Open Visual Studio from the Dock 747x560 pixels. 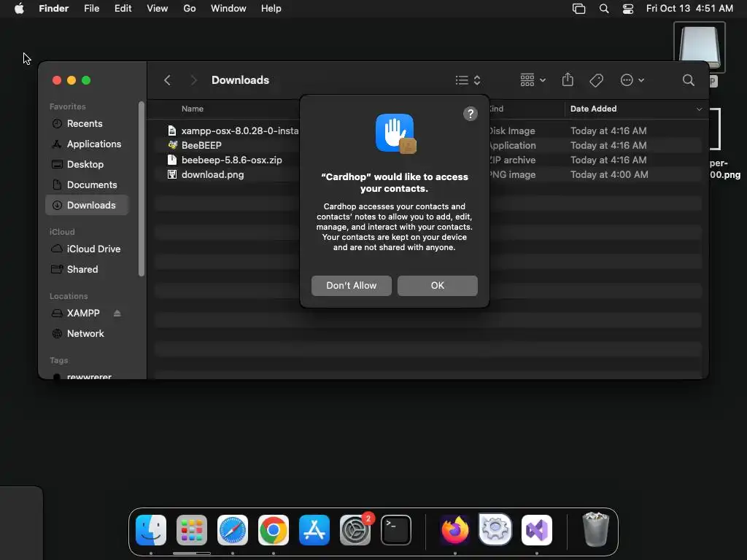click(x=537, y=530)
